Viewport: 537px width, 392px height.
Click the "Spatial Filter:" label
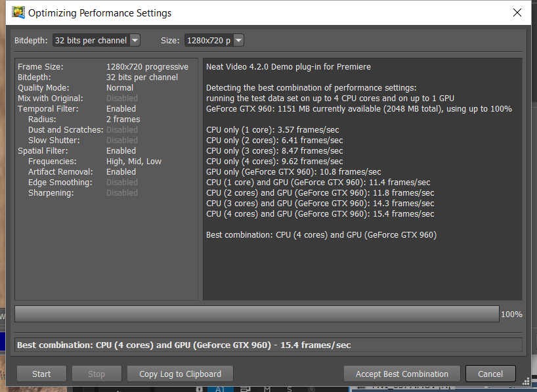pyautogui.click(x=43, y=151)
